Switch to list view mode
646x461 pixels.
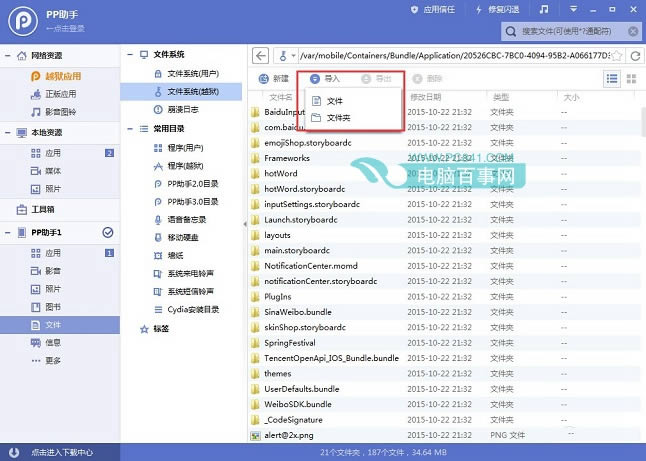click(612, 79)
